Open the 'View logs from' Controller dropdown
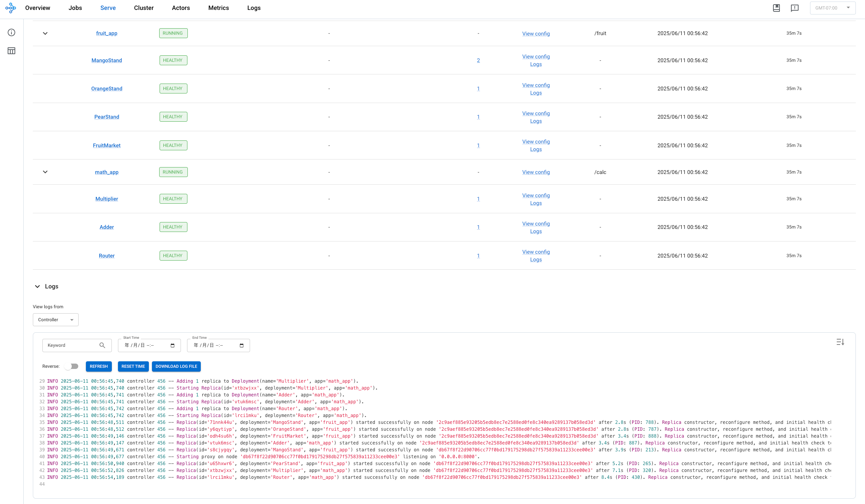865x504 pixels. [55, 319]
